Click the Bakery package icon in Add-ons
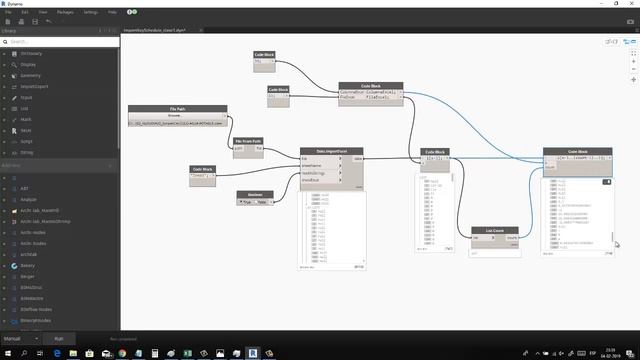The width and height of the screenshot is (640, 360). pyautogui.click(x=14, y=266)
